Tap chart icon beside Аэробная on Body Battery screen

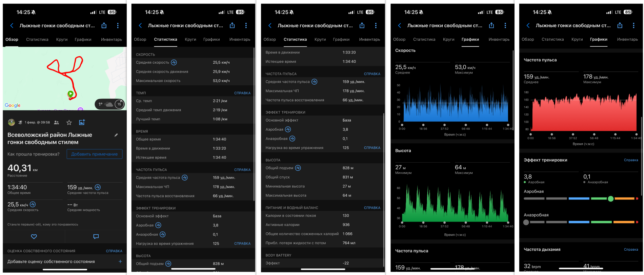pyautogui.click(x=288, y=129)
